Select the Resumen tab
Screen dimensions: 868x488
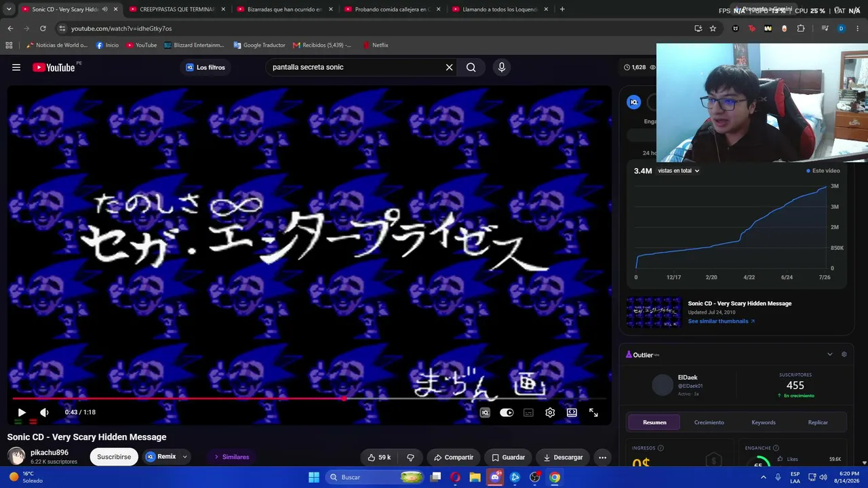[654, 422]
